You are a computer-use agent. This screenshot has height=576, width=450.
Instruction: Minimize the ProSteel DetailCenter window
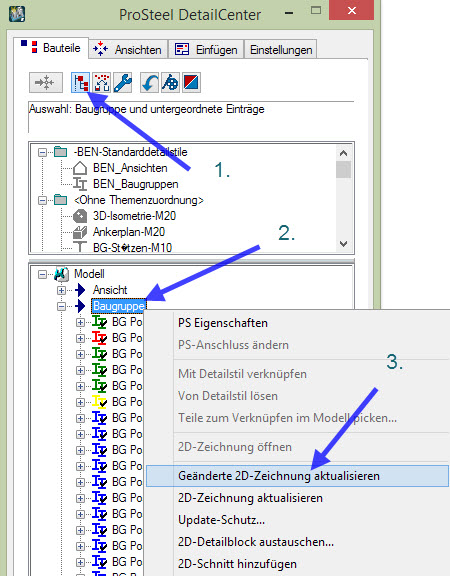289,13
